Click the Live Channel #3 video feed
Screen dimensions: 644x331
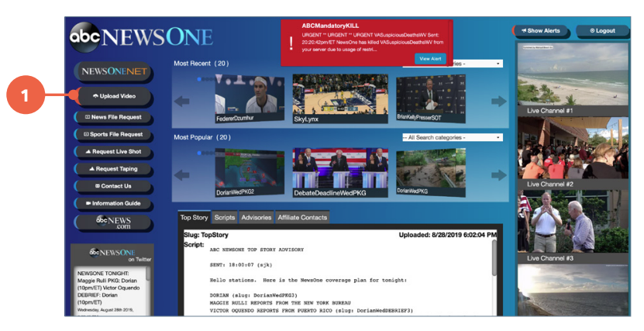[573, 222]
